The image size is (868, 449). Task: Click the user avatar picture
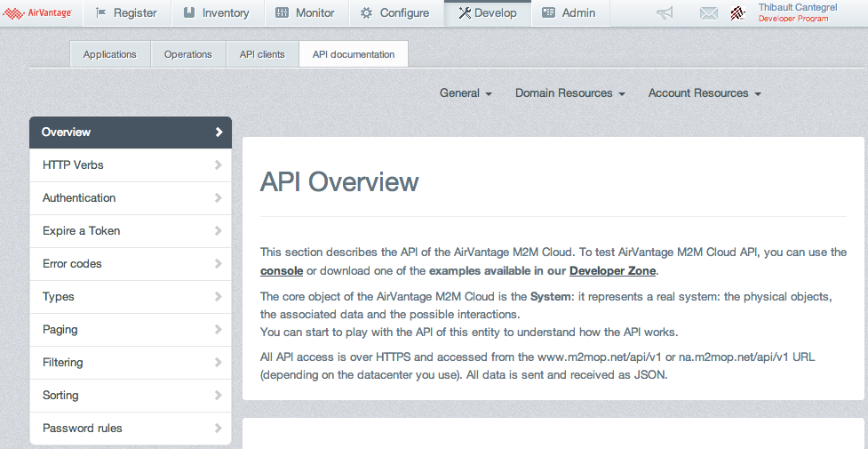click(x=738, y=13)
